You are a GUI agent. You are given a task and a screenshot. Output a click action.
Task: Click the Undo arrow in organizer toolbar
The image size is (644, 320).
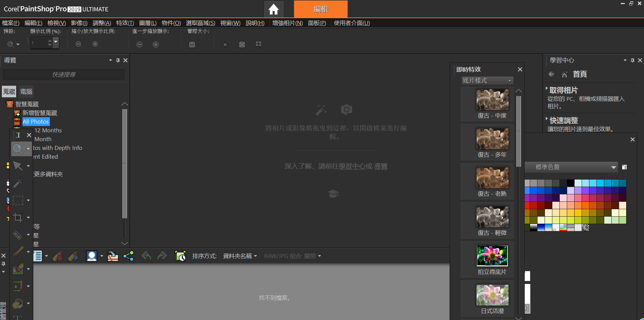(146, 256)
